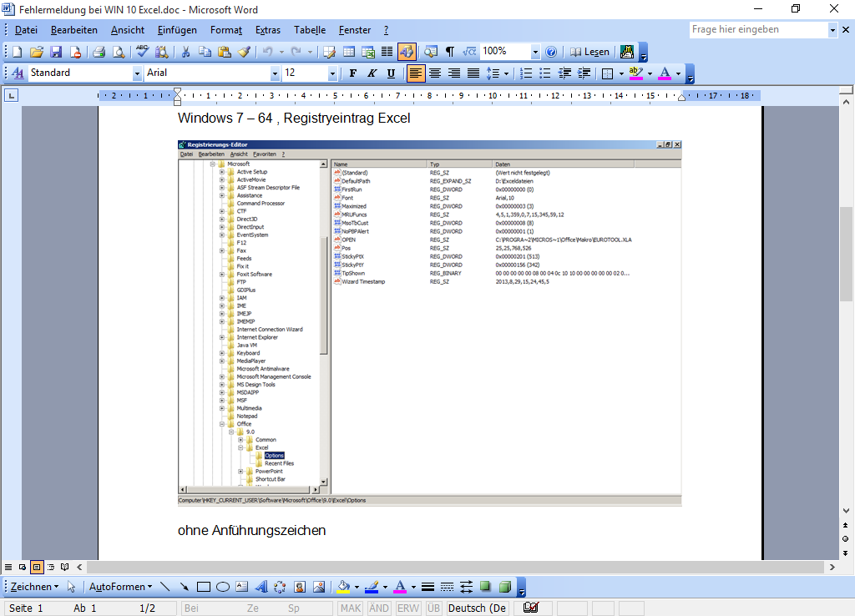Open the Columns layout icon
The height and width of the screenshot is (616, 855).
click(387, 52)
